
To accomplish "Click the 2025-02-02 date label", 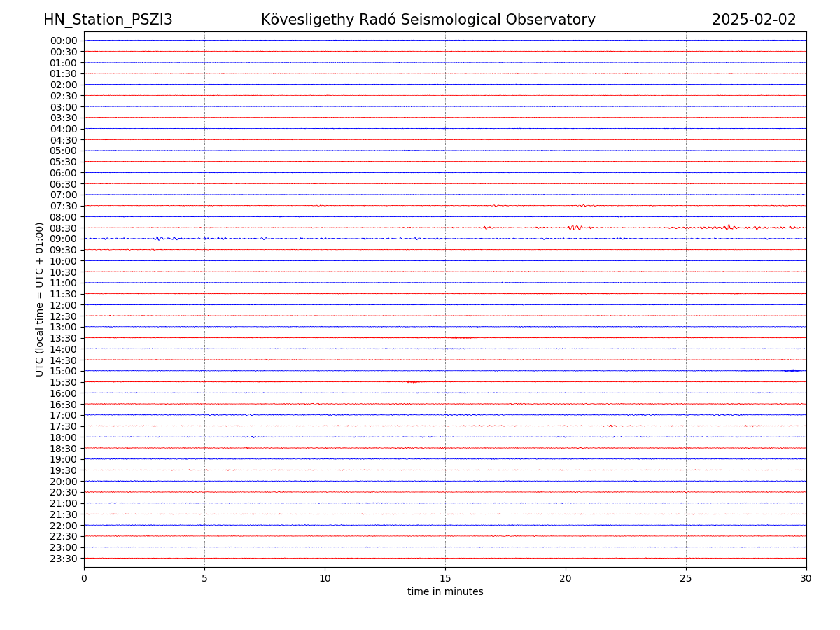I will pos(754,20).
